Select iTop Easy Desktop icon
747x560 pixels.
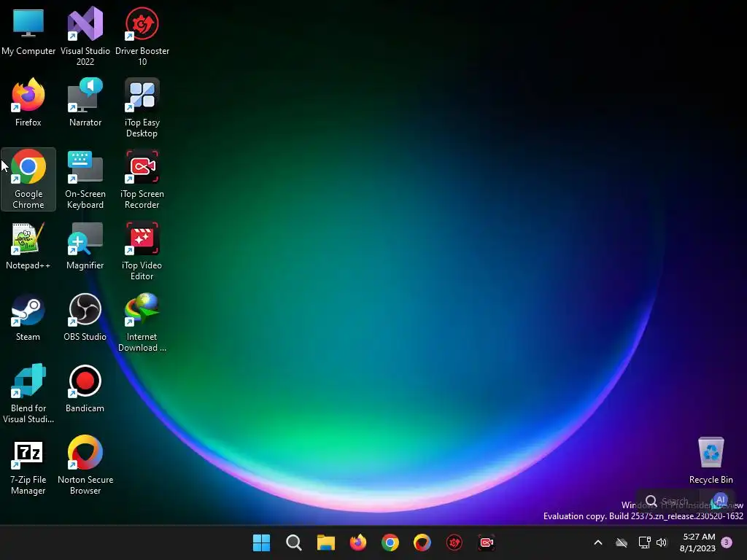[142, 108]
